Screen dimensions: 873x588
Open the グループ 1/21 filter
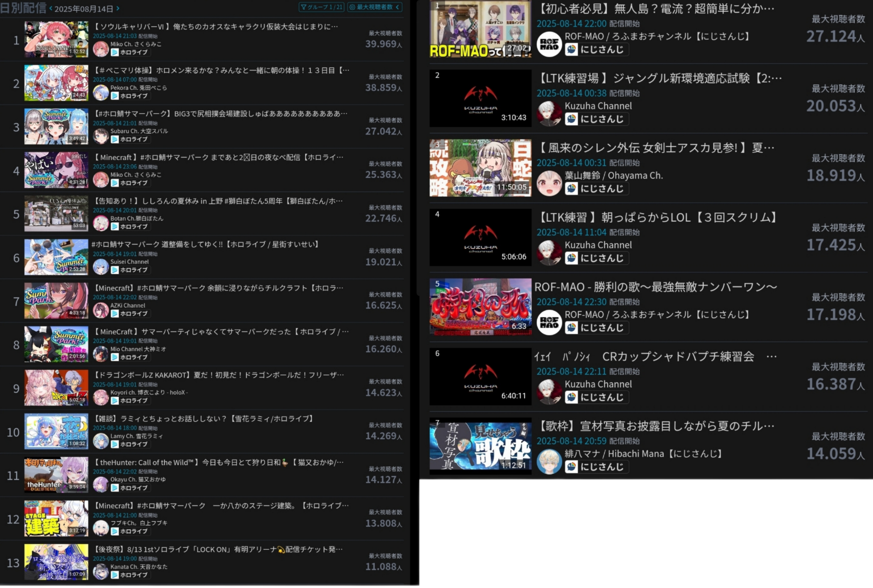[x=321, y=7]
